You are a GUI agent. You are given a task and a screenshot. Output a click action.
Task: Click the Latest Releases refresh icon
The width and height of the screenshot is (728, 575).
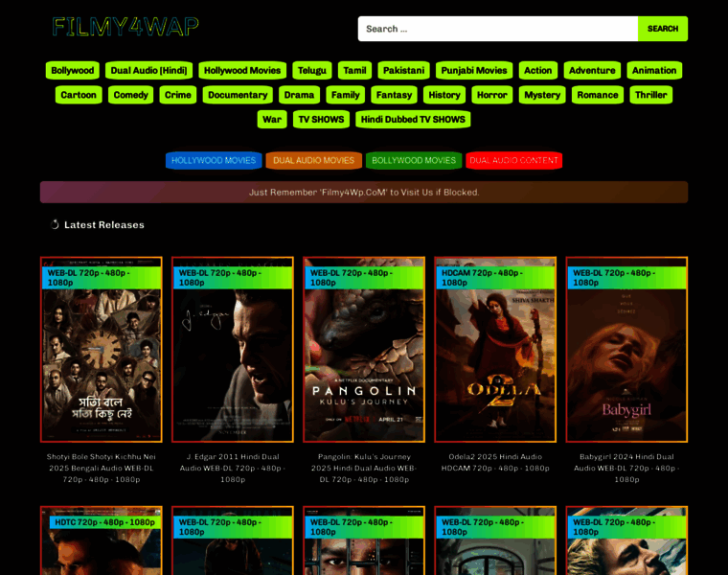pos(55,225)
